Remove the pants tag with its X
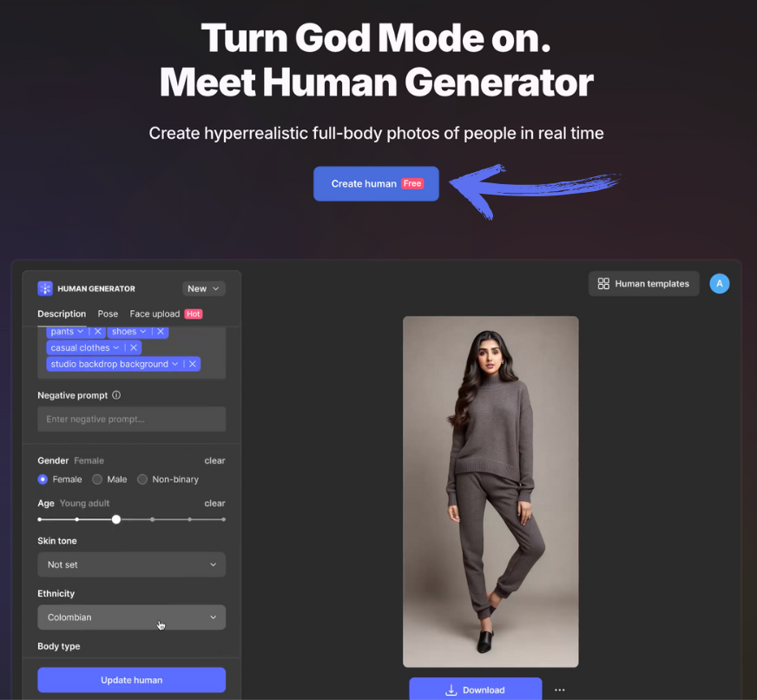This screenshot has width=757, height=700. (x=98, y=332)
